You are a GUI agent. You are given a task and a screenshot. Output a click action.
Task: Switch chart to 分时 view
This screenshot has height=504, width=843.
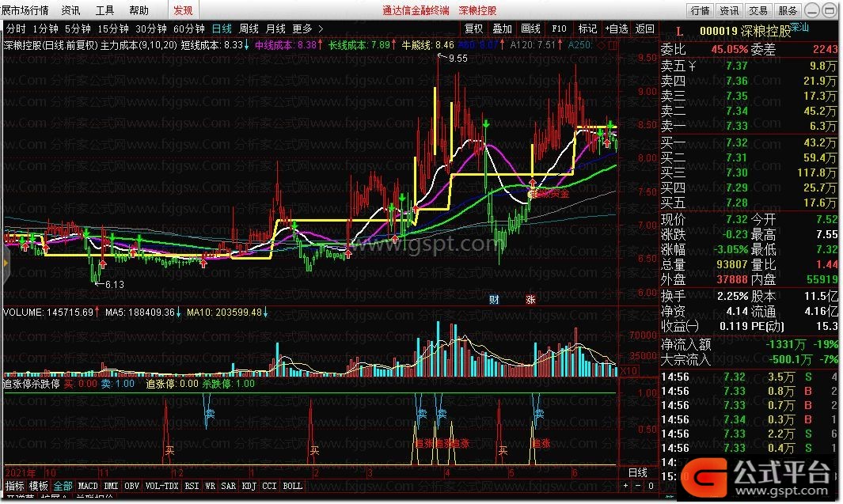[x=16, y=28]
